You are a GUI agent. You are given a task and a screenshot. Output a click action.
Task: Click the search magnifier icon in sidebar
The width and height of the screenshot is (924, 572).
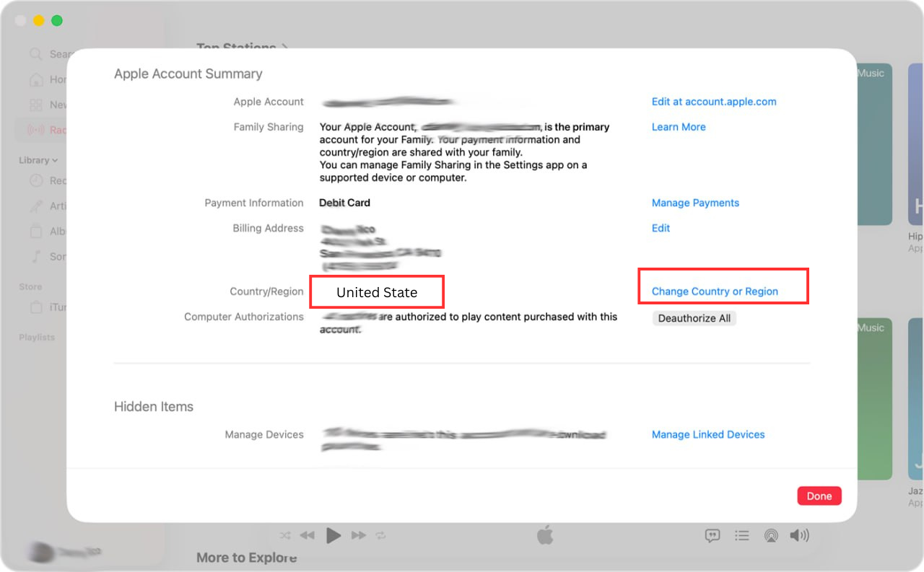35,54
